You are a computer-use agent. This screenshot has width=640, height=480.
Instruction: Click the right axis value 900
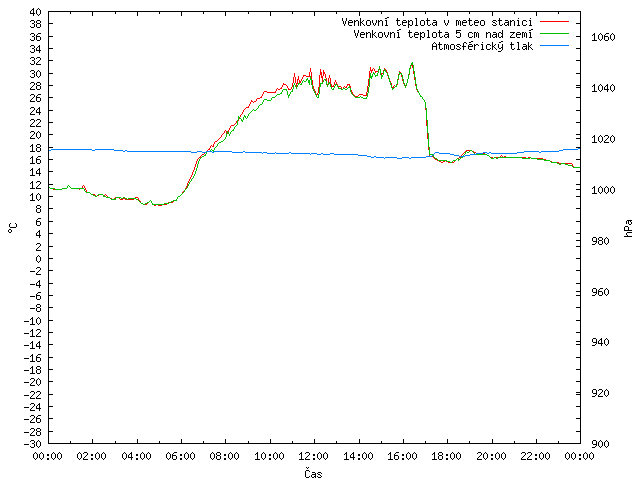[600, 444]
